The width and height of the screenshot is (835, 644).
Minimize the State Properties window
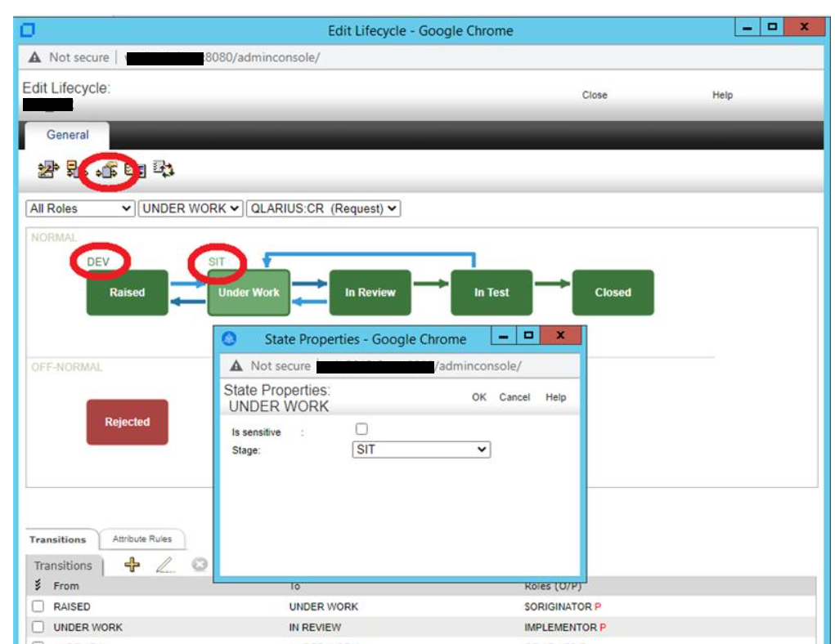click(503, 336)
